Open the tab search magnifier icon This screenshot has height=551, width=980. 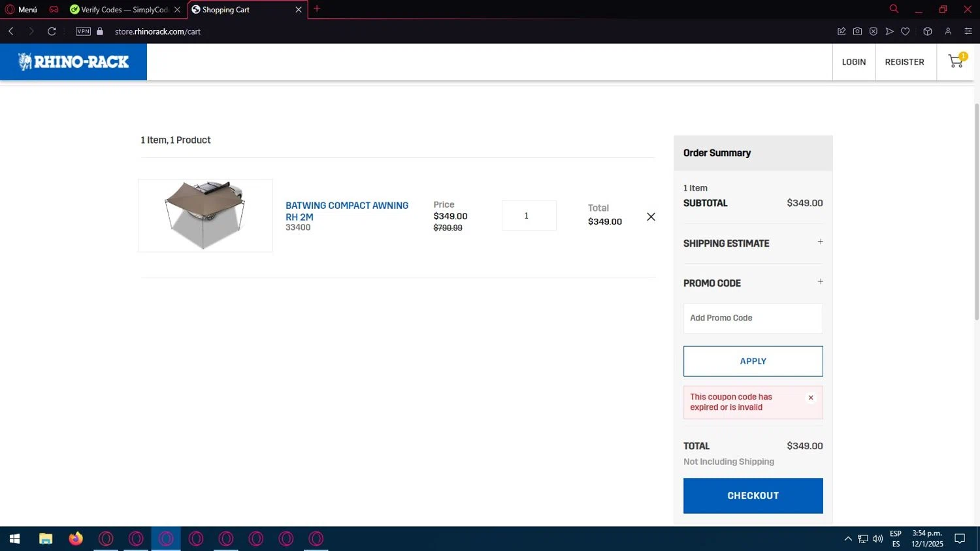(894, 9)
